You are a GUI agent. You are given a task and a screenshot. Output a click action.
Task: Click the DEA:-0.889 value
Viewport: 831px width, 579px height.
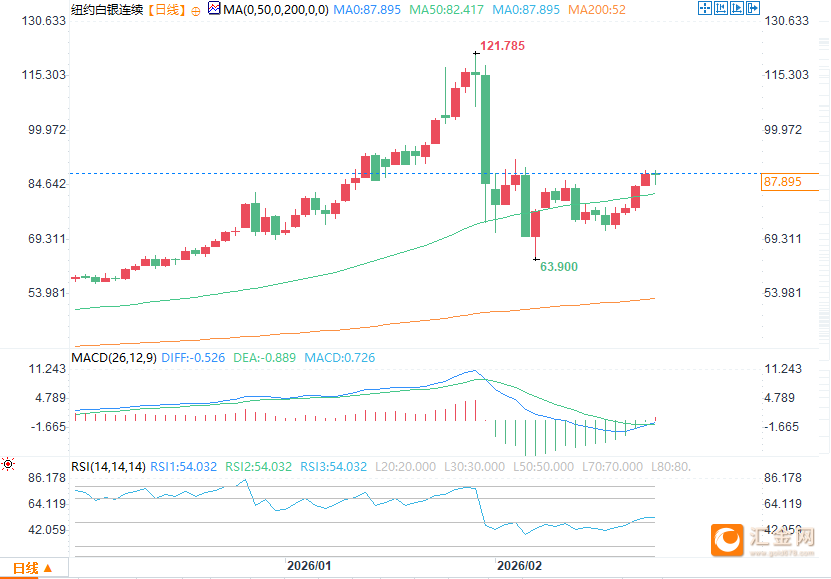[x=264, y=358]
